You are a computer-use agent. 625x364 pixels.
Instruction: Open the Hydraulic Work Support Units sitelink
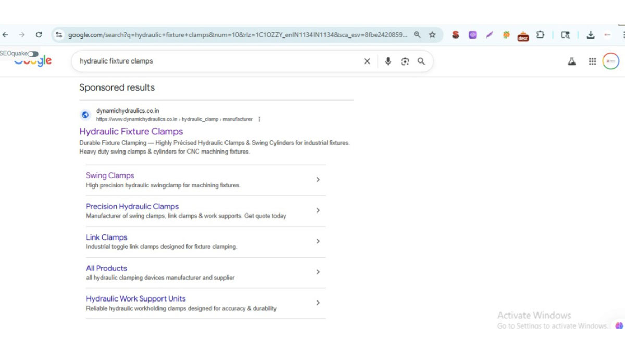point(136,298)
